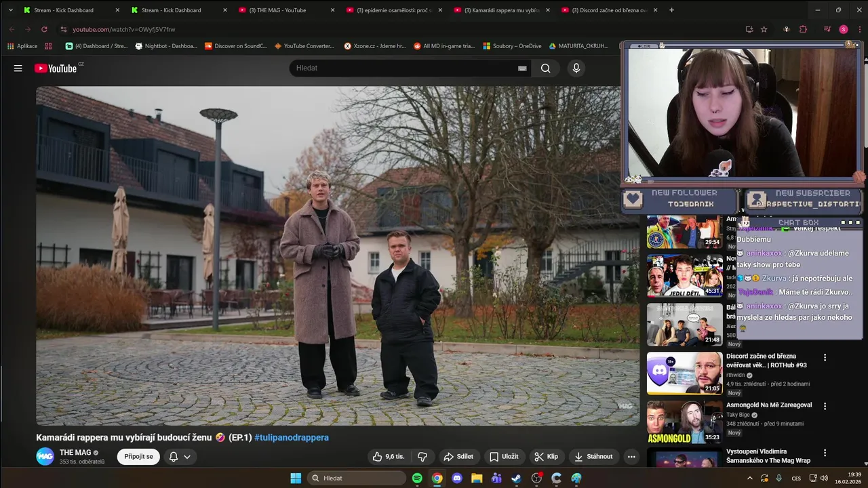
Task: Bookmark this page with star icon
Action: (x=764, y=29)
